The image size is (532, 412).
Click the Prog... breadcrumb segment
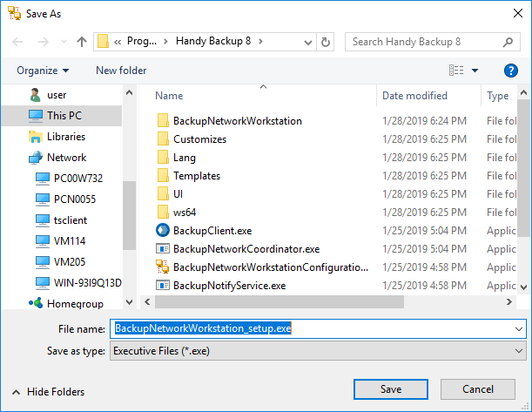(x=141, y=42)
